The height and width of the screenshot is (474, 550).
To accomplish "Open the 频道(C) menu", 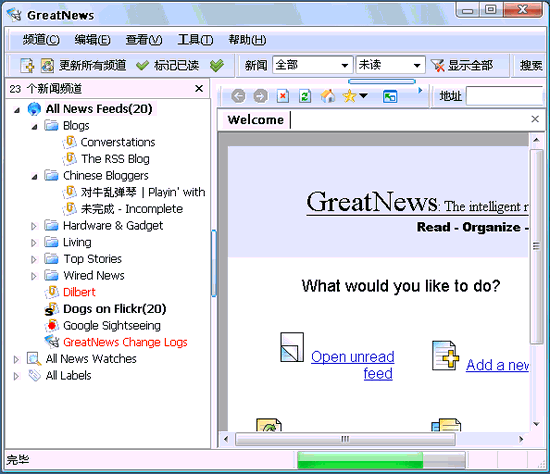I will (41, 40).
